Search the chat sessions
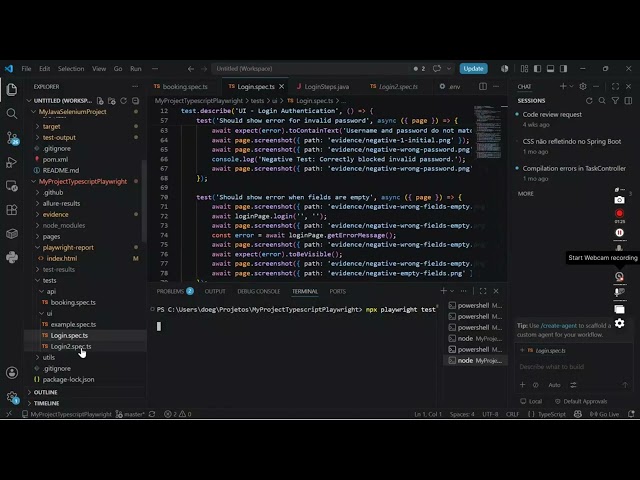 tap(602, 100)
